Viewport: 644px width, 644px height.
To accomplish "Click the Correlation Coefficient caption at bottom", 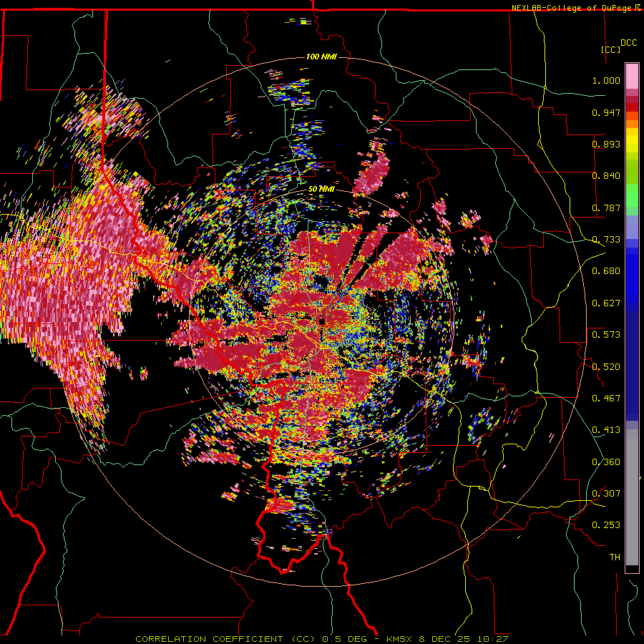I will (321, 639).
